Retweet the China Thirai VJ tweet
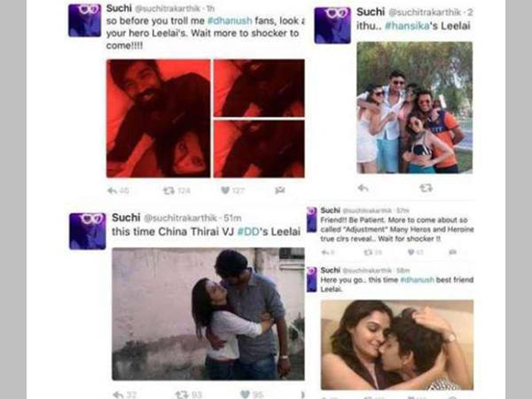The height and width of the screenshot is (399, 532). 182,394
